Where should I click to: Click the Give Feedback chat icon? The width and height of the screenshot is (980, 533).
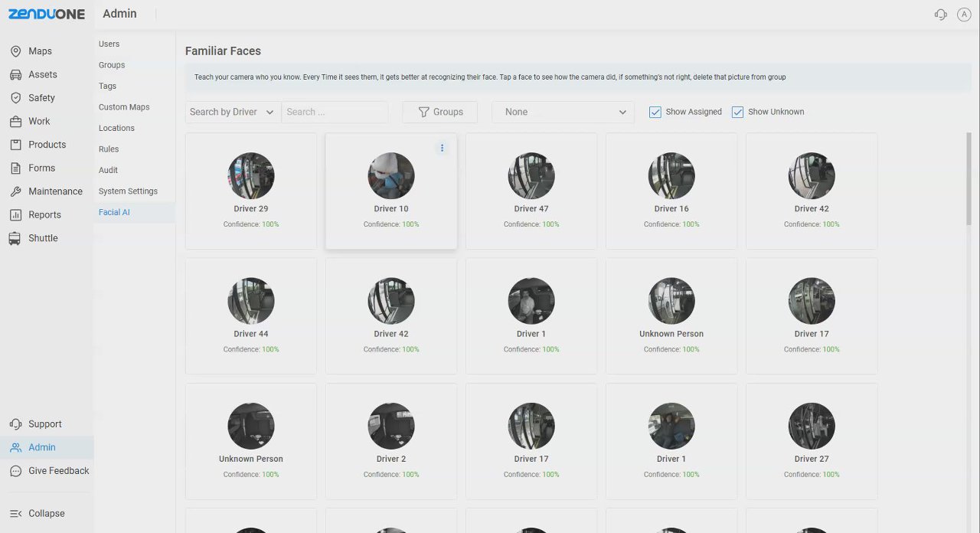[15, 471]
